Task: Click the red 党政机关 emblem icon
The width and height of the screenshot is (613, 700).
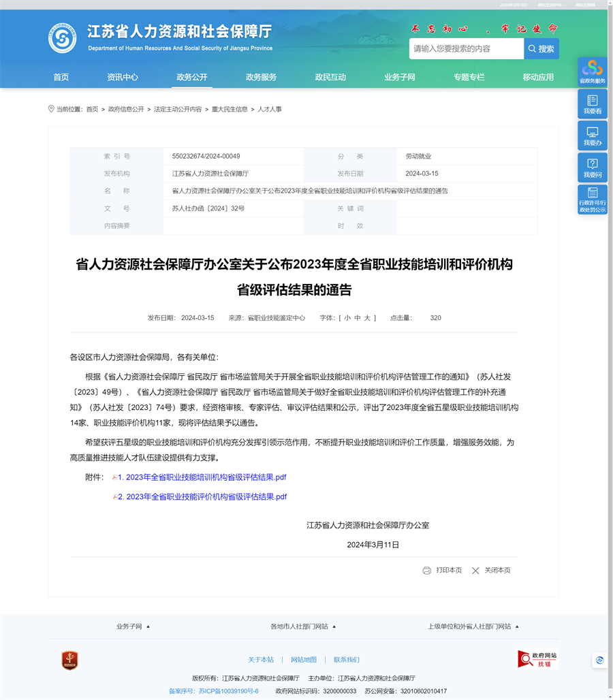Action: [x=69, y=660]
